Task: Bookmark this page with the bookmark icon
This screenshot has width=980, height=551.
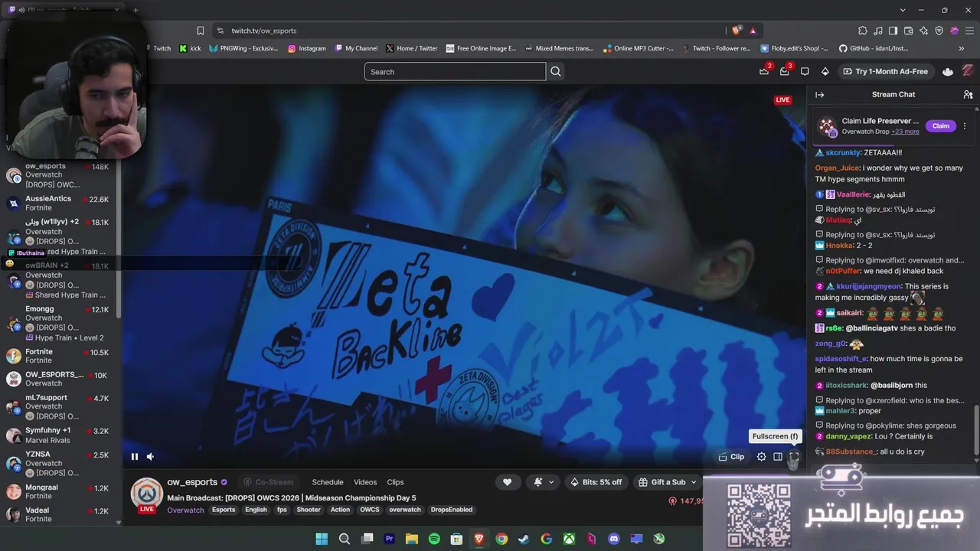Action: (x=201, y=31)
